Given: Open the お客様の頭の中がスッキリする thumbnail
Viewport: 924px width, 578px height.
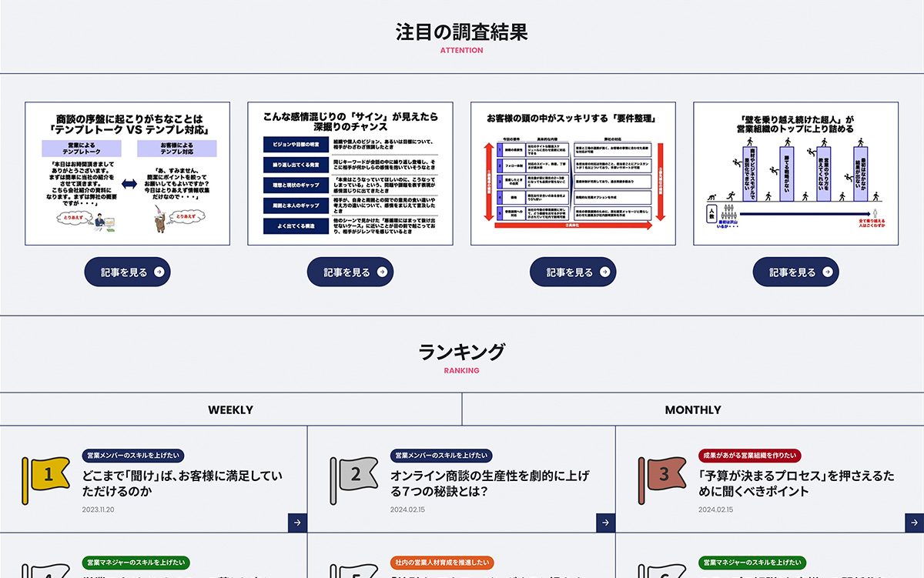Looking at the screenshot, I should point(573,173).
